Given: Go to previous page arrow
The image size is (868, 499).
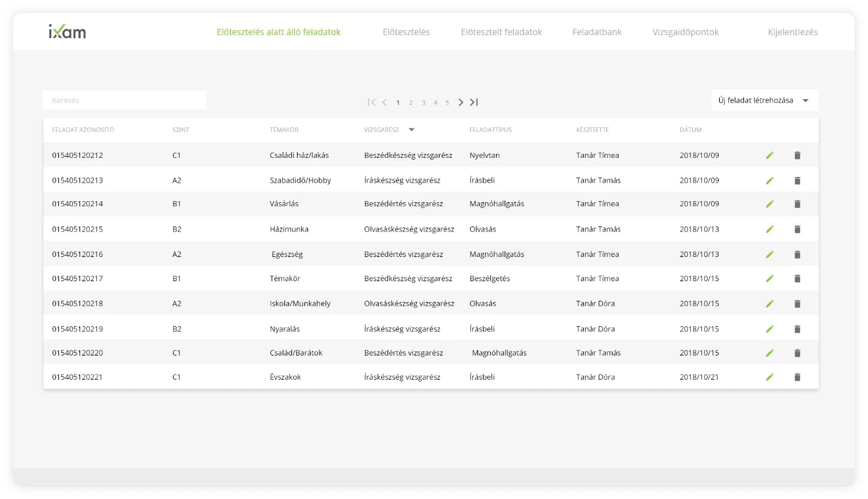Looking at the screenshot, I should (385, 103).
